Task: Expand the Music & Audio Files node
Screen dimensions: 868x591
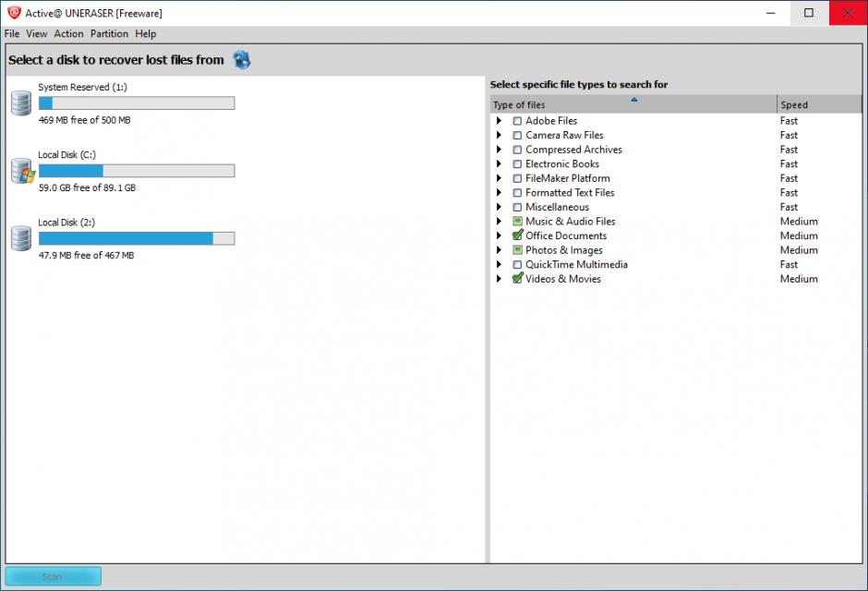Action: [499, 222]
